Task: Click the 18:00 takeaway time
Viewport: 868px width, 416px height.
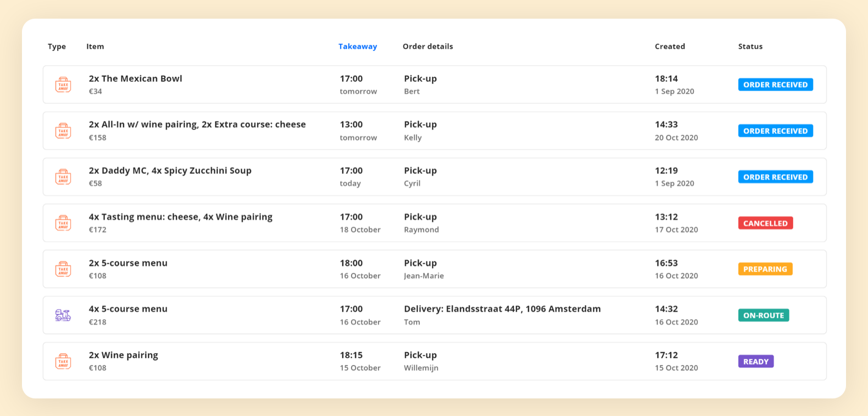Action: tap(351, 263)
